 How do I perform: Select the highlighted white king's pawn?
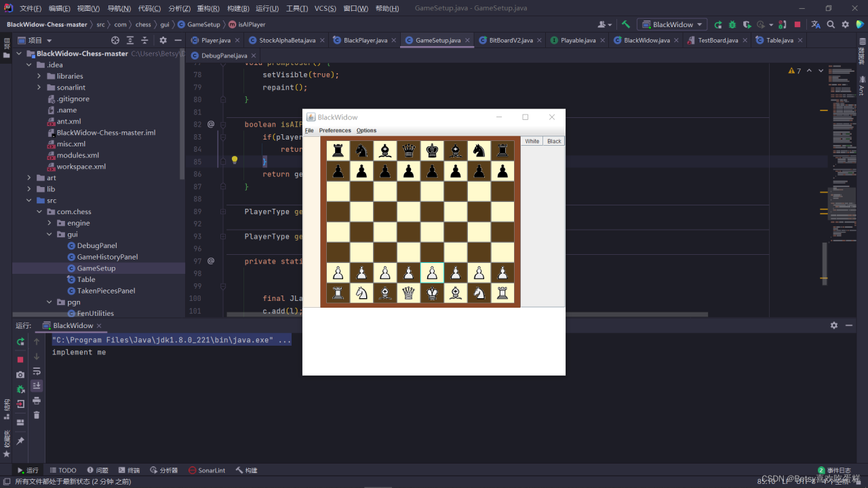[432, 273]
